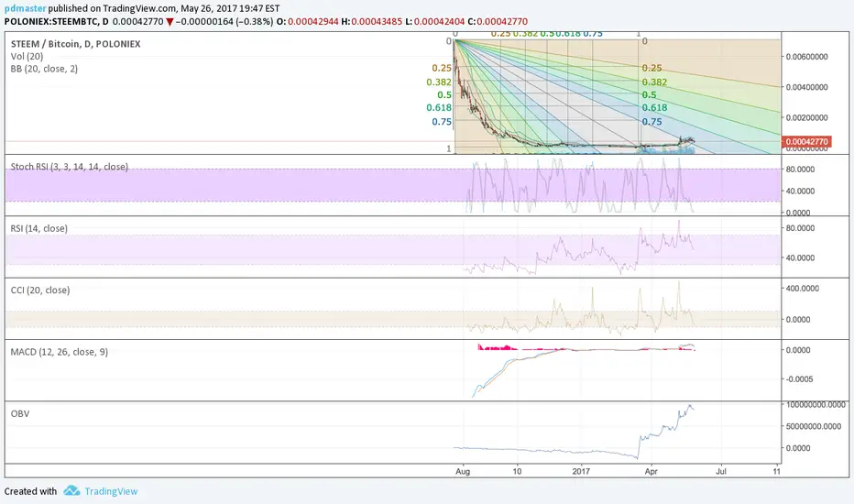Click the L:0.00042404 low value
Image resolution: width=854 pixels, height=504 pixels.
434,22
